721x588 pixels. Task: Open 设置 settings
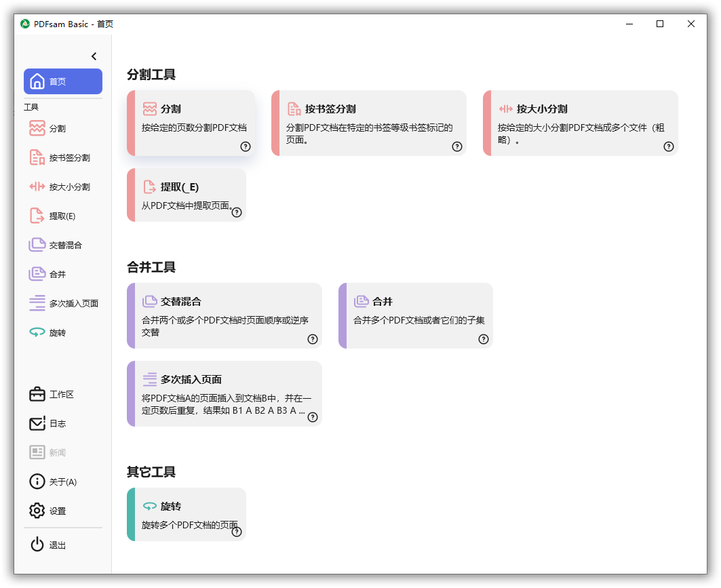[x=57, y=511]
